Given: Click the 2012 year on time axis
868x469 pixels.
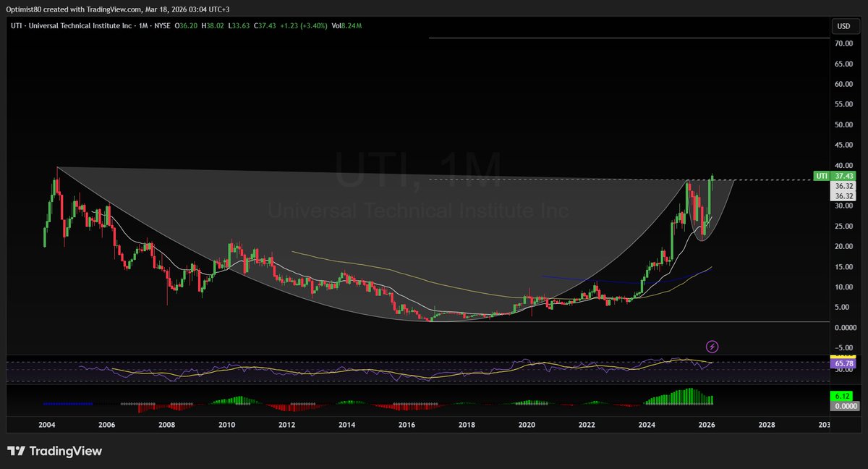Looking at the screenshot, I should pyautogui.click(x=287, y=426).
